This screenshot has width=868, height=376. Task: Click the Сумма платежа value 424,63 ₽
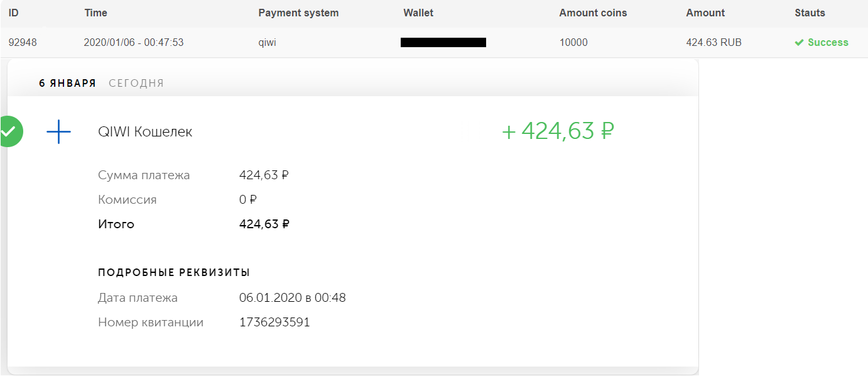point(264,175)
